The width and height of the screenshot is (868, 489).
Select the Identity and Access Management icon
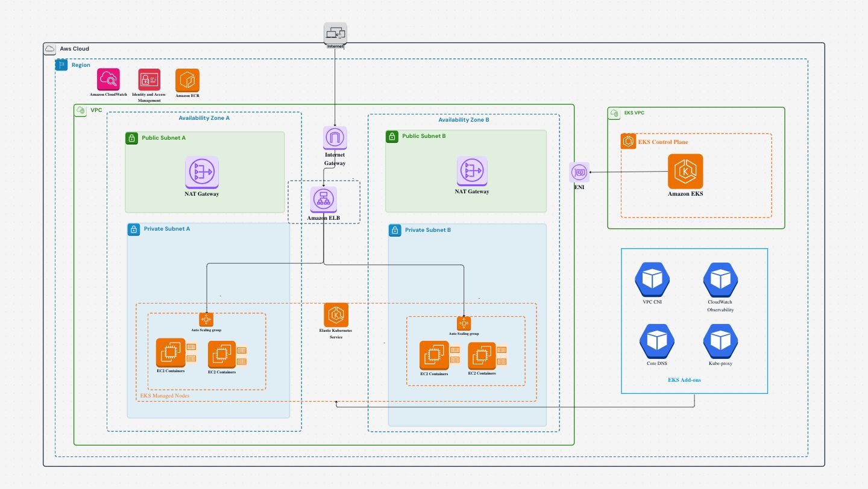point(149,79)
